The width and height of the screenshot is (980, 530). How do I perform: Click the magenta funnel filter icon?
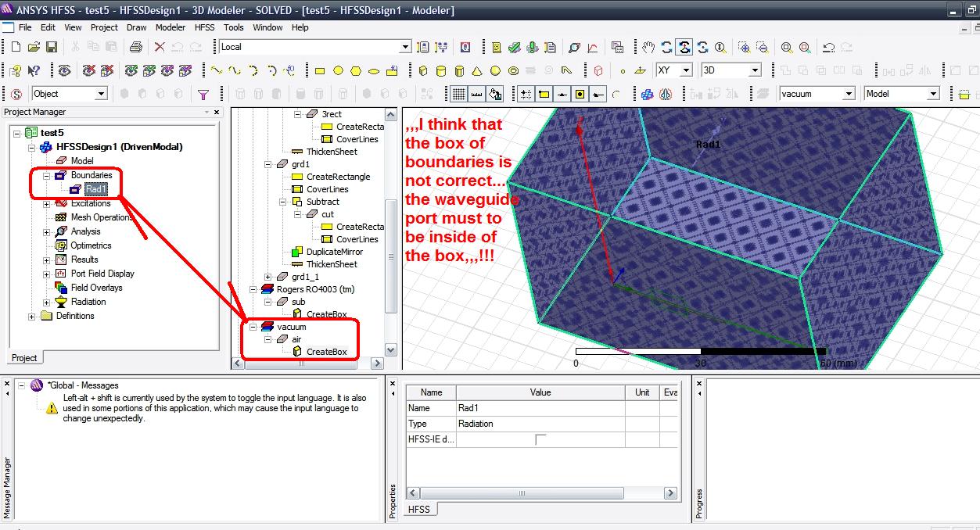click(203, 94)
